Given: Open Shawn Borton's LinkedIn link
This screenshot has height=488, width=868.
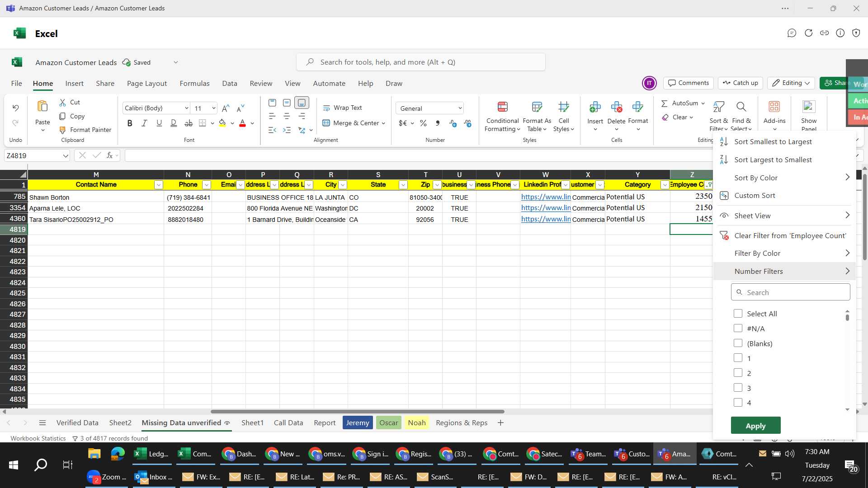Looking at the screenshot, I should [546, 197].
